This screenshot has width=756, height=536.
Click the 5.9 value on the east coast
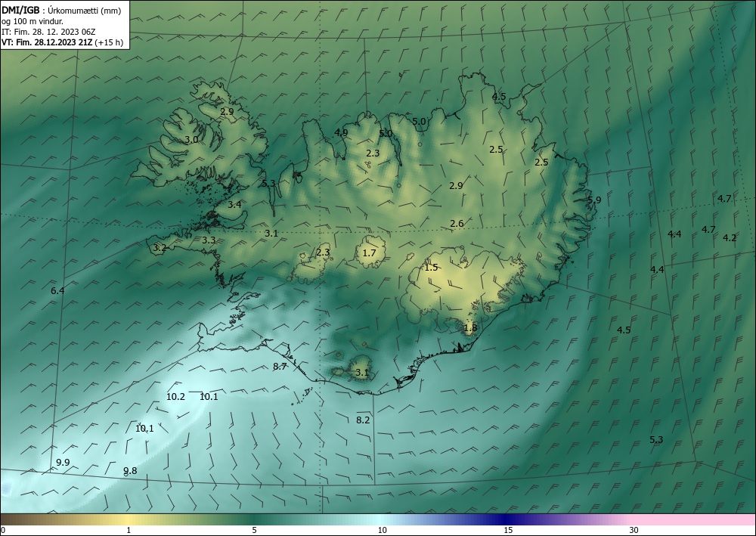tap(594, 200)
